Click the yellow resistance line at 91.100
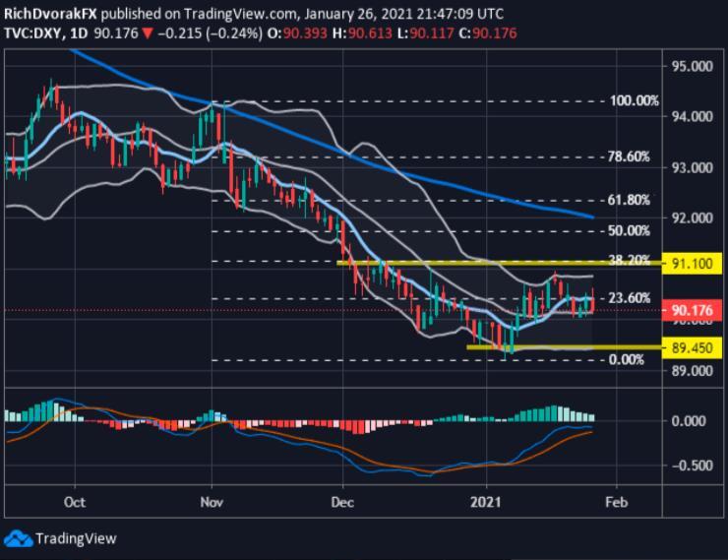Screen dimensions: 728x560 [x=499, y=264]
